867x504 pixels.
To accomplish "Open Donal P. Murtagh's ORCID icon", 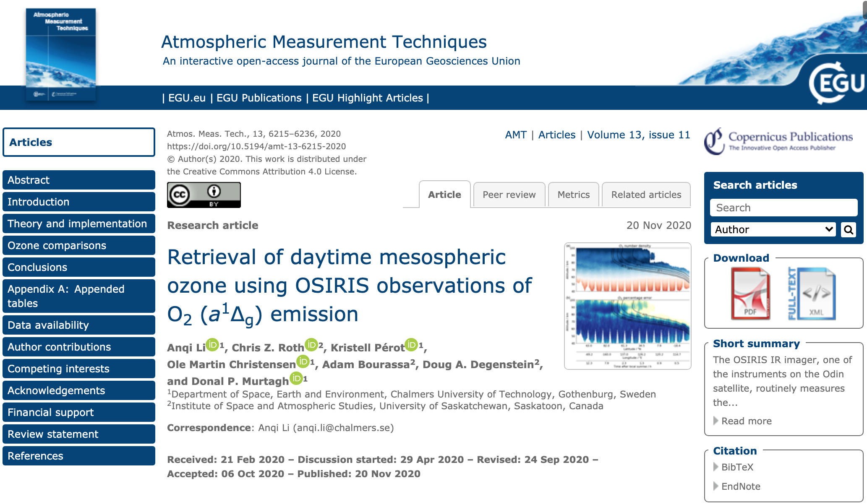I will point(296,378).
